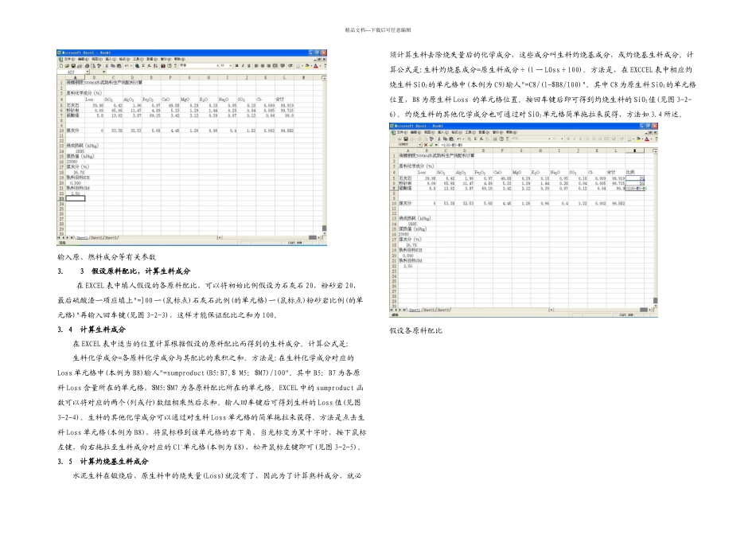Open 插入 menu in left Excel window

pyautogui.click(x=111, y=59)
